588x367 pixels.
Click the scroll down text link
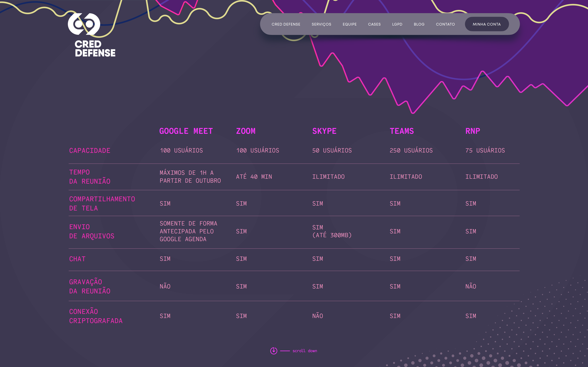[x=305, y=351]
